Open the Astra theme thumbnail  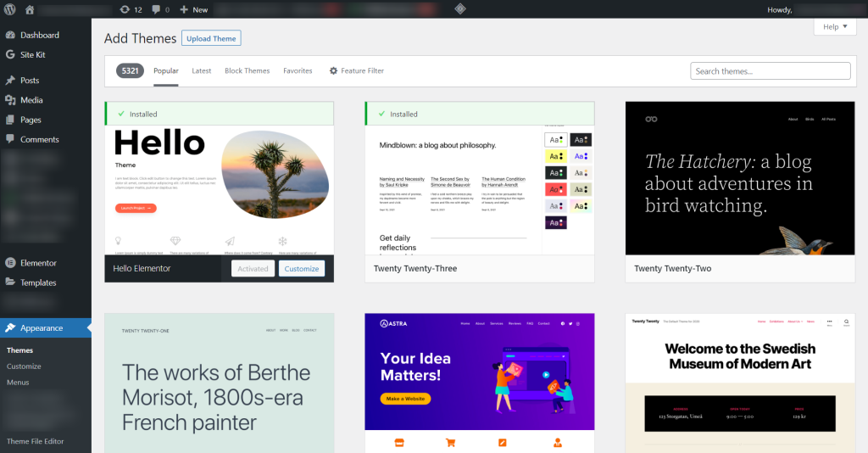tap(480, 383)
